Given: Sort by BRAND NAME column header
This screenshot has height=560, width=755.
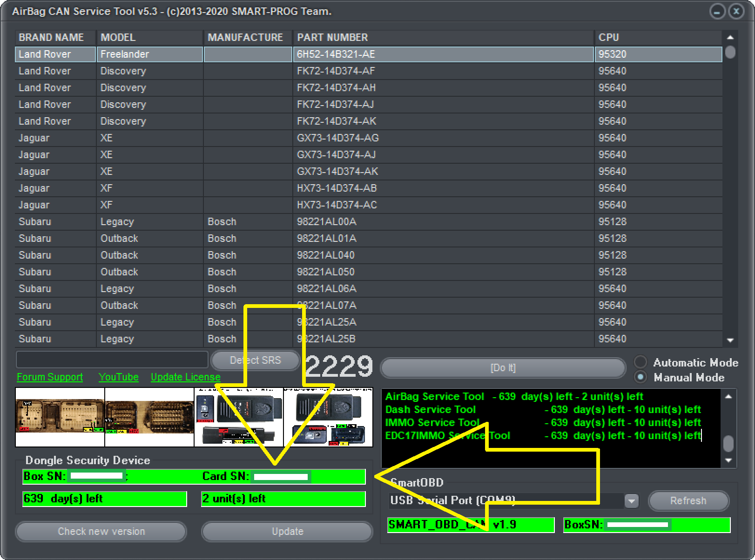Looking at the screenshot, I should (55, 37).
